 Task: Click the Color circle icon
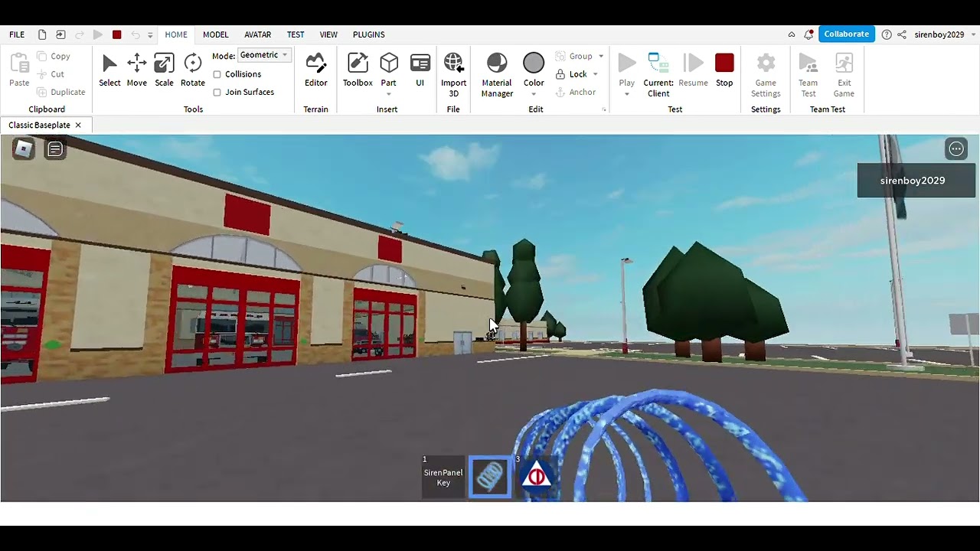(x=534, y=63)
